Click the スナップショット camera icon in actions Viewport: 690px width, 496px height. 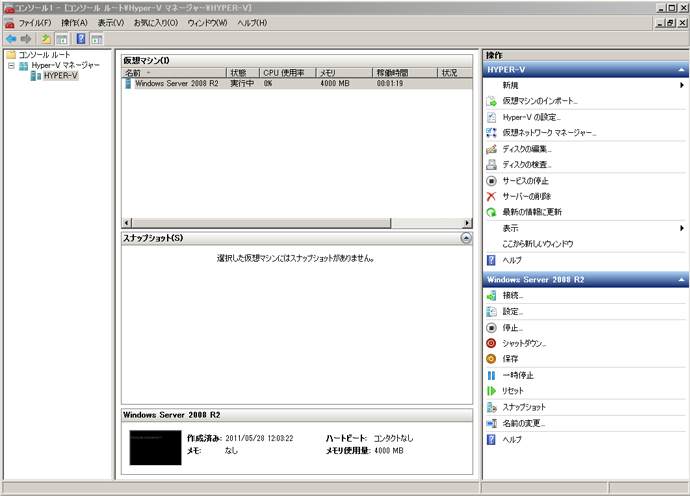[x=492, y=408]
